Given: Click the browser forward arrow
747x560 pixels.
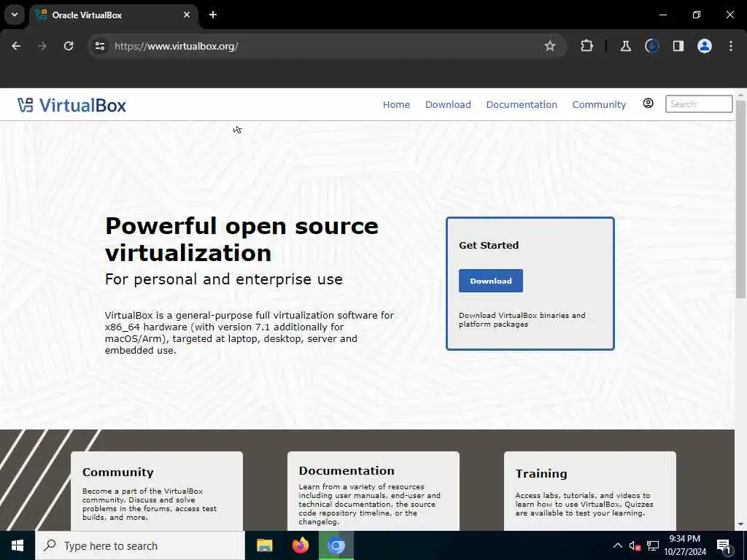Looking at the screenshot, I should pos(42,46).
